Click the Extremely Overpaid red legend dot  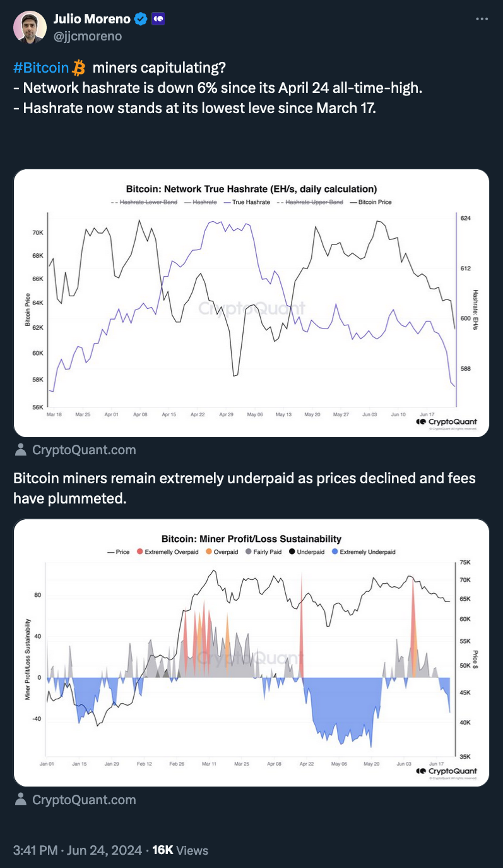coord(139,552)
